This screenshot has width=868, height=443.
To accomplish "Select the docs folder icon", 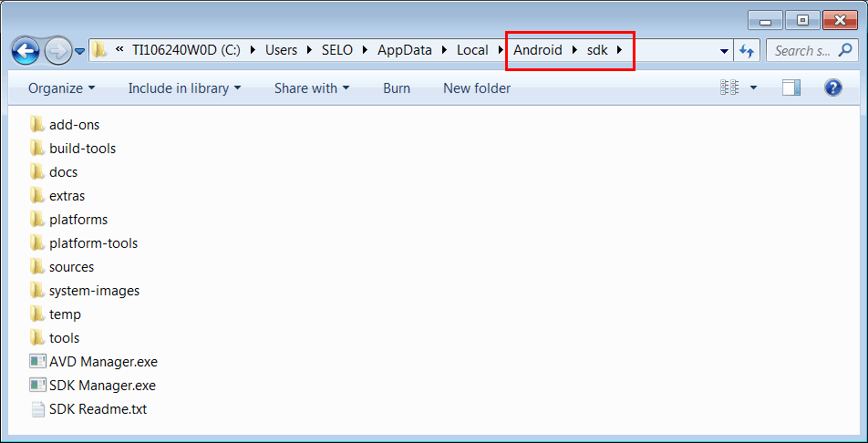I will [x=36, y=171].
